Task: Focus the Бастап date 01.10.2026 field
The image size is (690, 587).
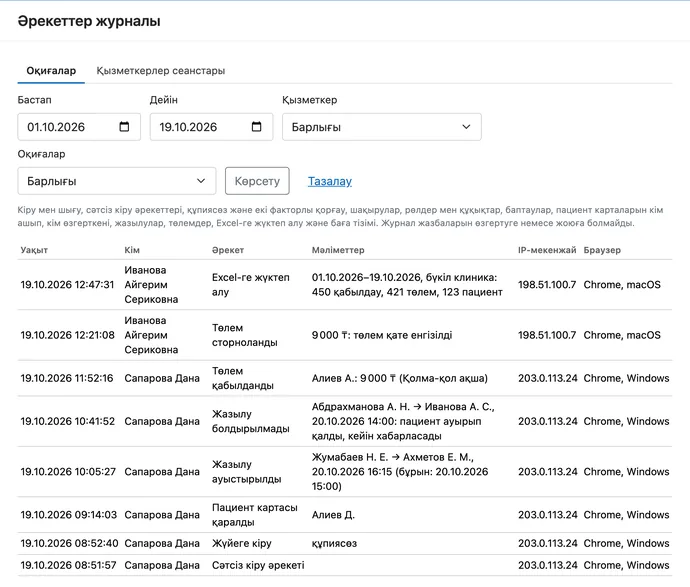Action: (x=79, y=127)
